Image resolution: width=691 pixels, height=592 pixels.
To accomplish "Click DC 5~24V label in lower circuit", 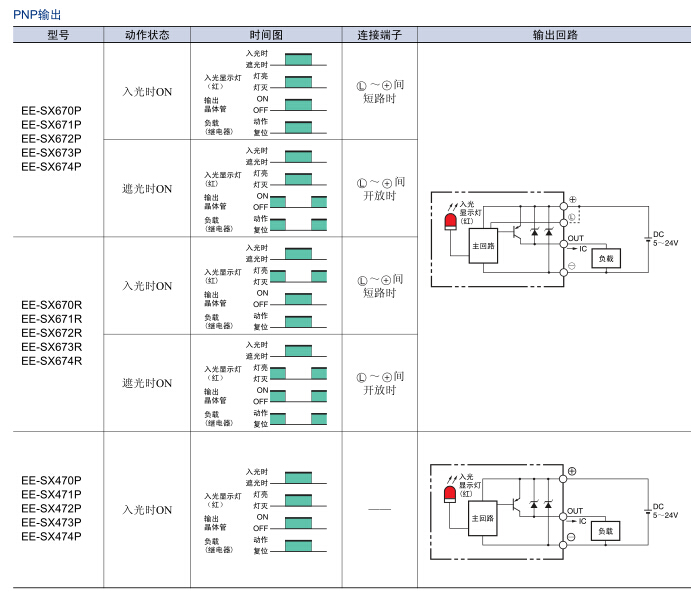I will coord(665,511).
